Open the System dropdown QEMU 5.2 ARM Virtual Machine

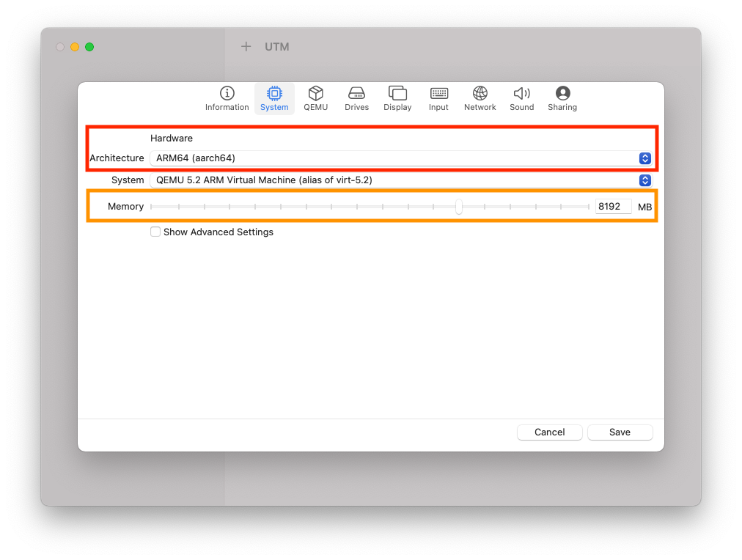point(401,180)
